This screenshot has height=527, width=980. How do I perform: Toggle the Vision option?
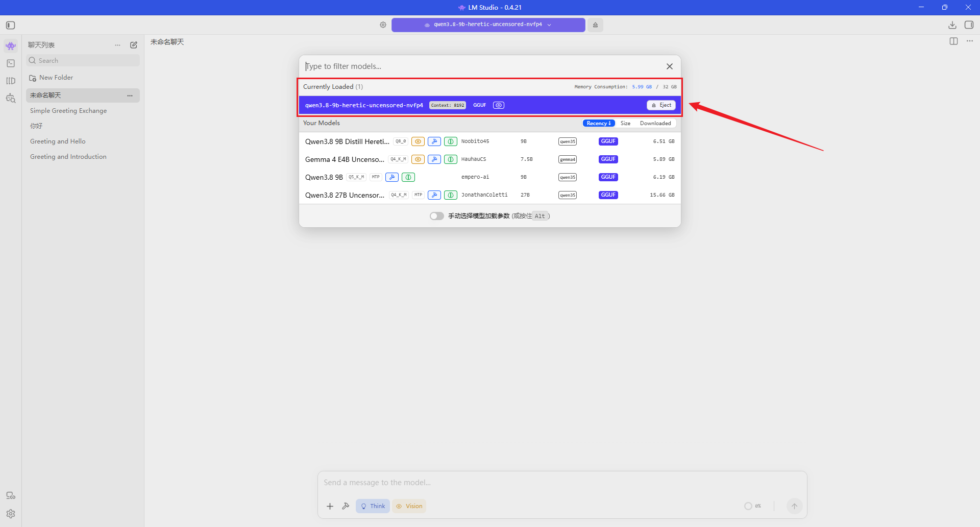click(409, 506)
